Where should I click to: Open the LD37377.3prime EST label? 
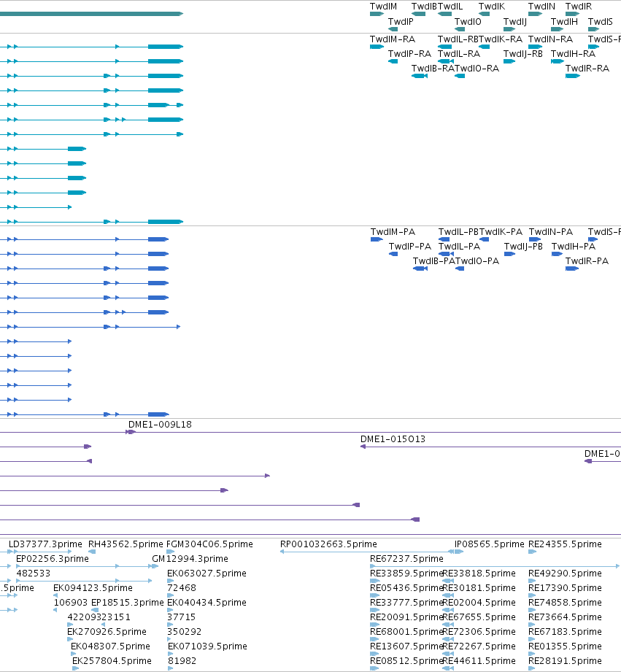pyautogui.click(x=45, y=544)
